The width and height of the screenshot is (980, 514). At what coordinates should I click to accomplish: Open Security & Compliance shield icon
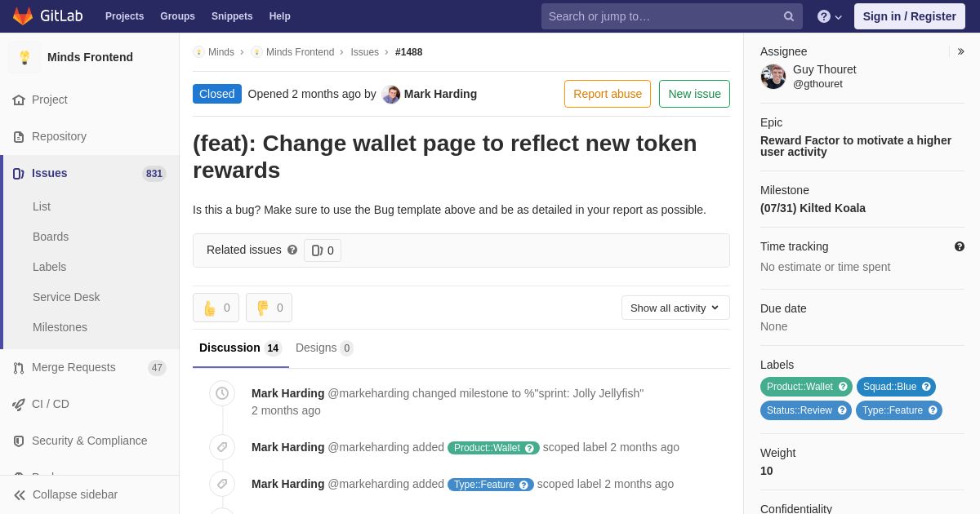coord(18,441)
